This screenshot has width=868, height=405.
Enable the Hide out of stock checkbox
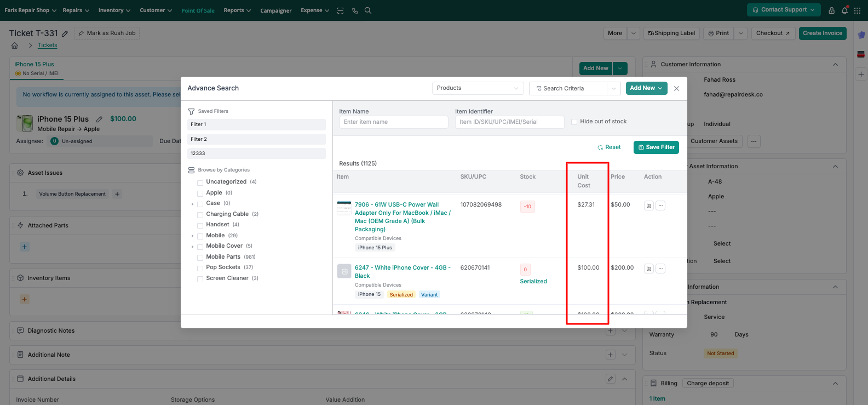[574, 122]
